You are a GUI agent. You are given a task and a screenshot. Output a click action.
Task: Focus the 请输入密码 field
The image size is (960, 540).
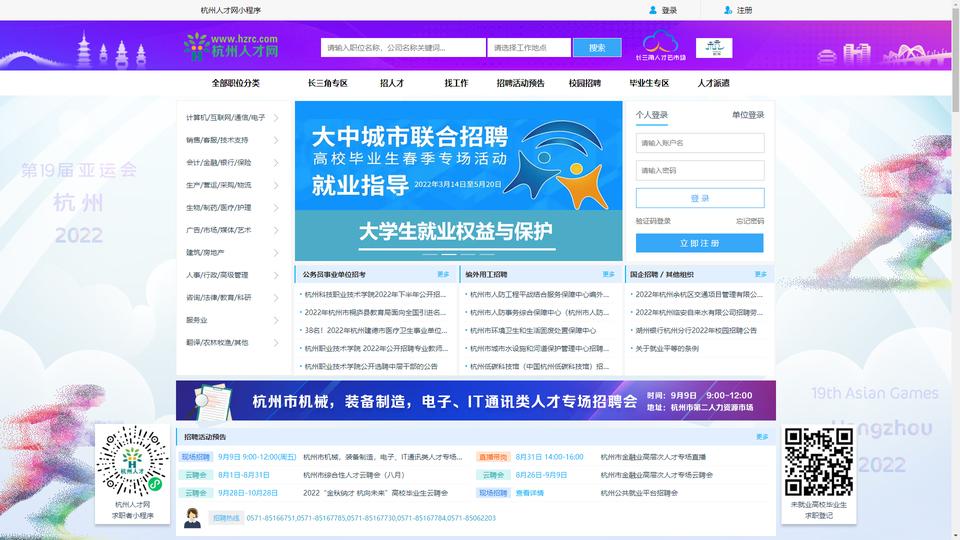point(700,170)
